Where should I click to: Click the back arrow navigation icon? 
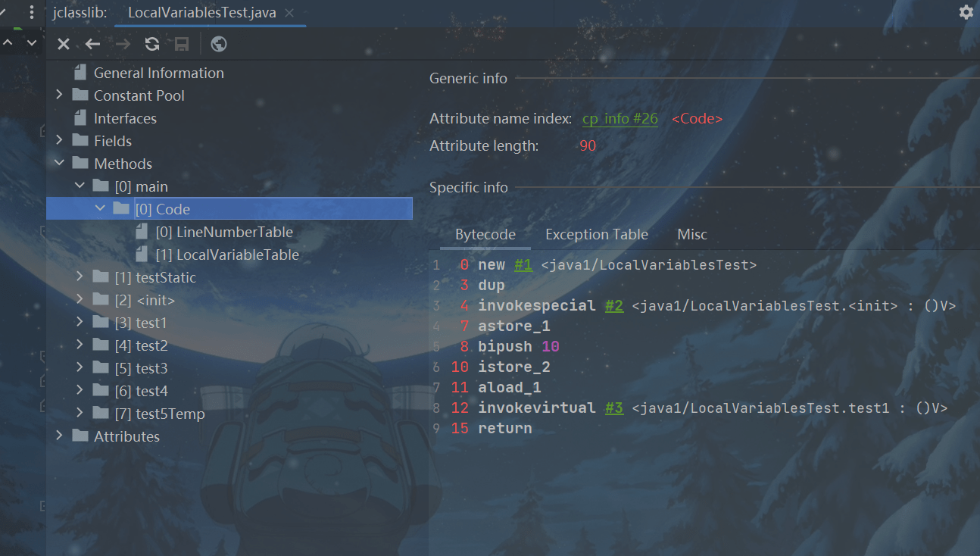click(x=92, y=44)
